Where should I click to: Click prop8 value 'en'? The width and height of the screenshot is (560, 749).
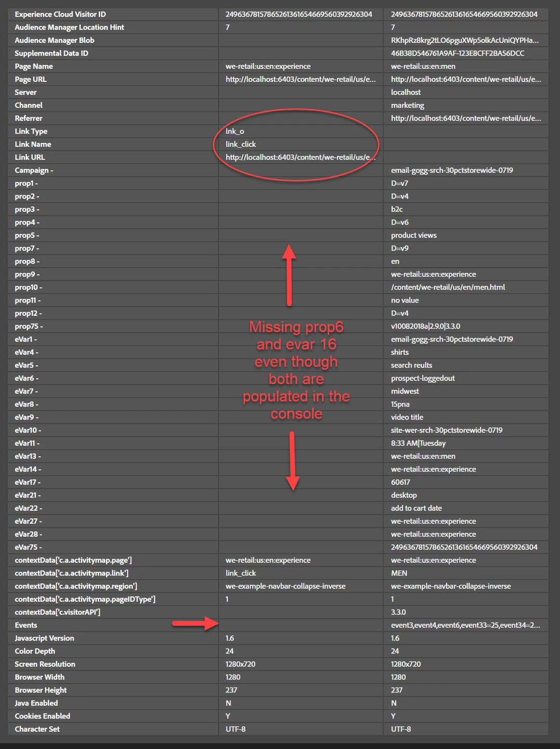(395, 261)
